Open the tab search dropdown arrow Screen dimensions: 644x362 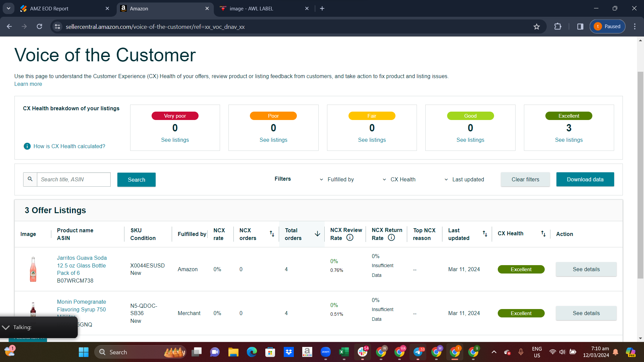pyautogui.click(x=8, y=8)
